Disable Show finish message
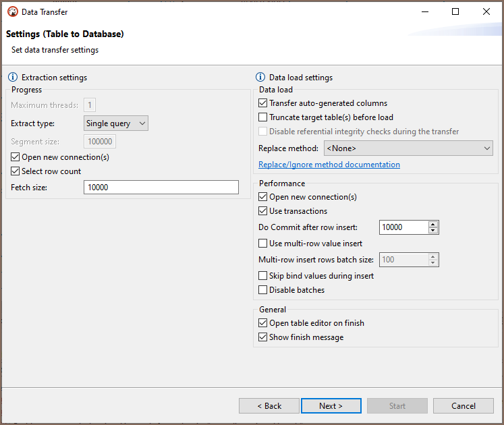 point(263,337)
